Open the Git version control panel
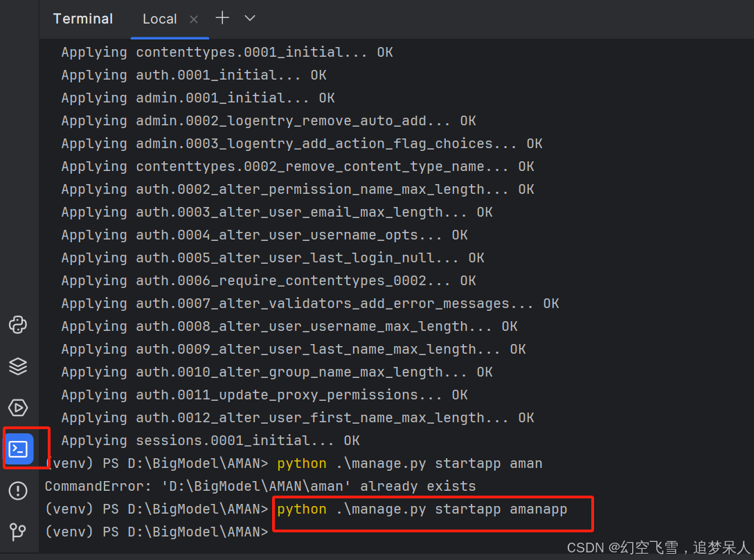Image resolution: width=754 pixels, height=560 pixels. [x=18, y=532]
